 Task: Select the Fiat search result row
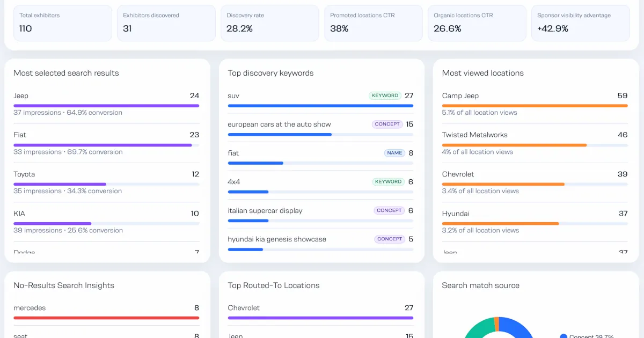[106, 143]
